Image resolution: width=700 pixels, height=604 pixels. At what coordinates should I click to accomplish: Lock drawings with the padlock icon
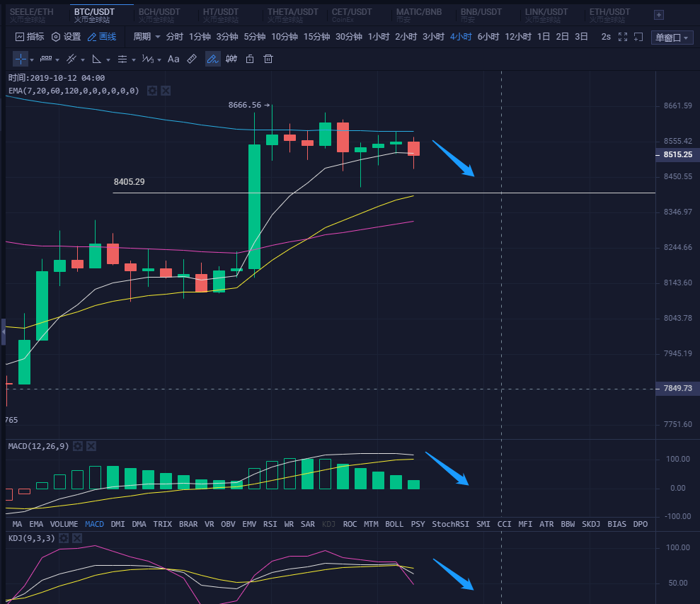pyautogui.click(x=250, y=59)
